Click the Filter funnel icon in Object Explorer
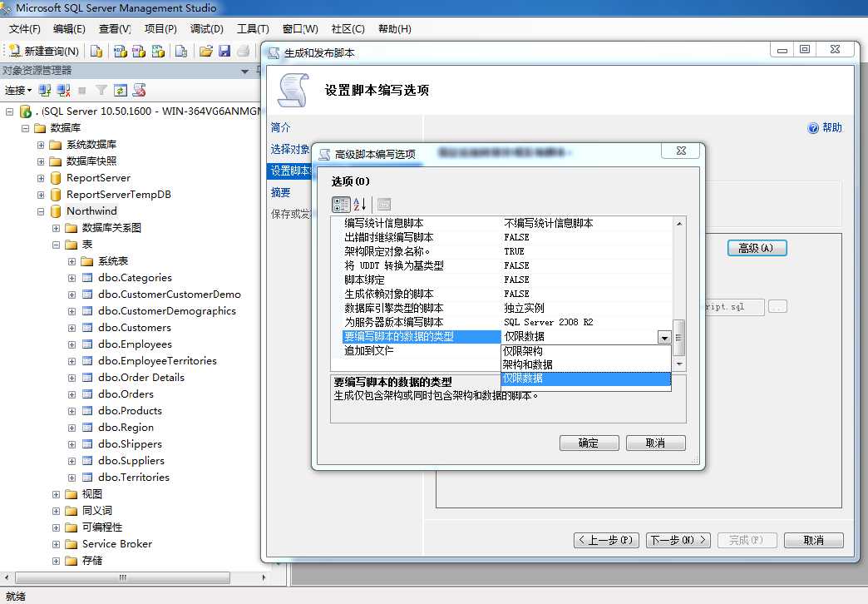 point(101,91)
